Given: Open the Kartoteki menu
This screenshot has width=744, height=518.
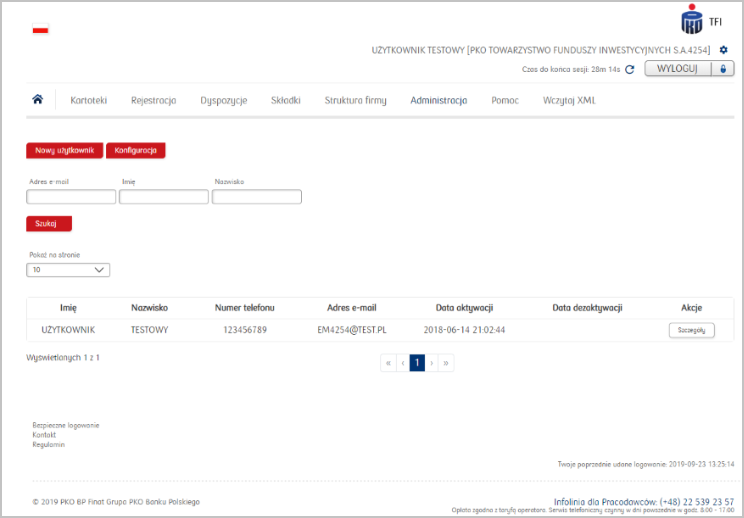Looking at the screenshot, I should tap(88, 100).
